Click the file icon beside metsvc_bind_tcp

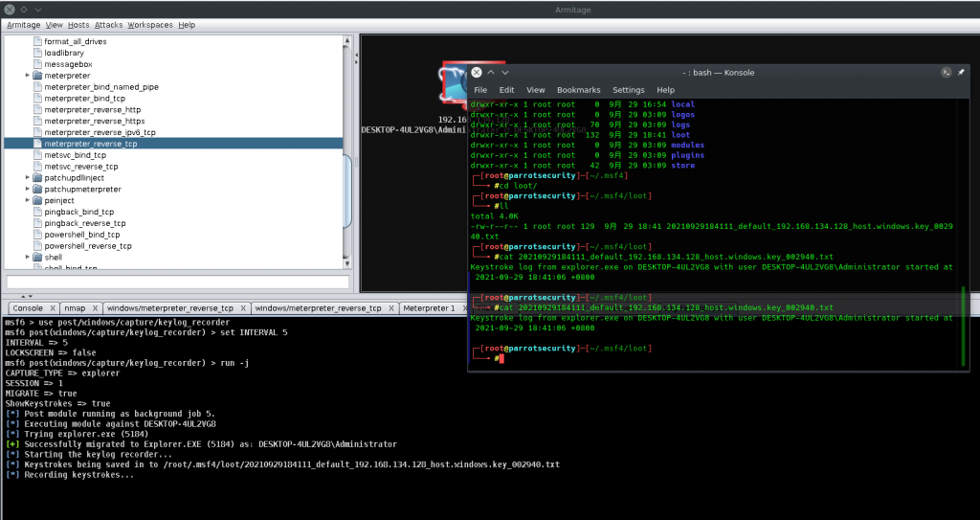[x=37, y=154]
